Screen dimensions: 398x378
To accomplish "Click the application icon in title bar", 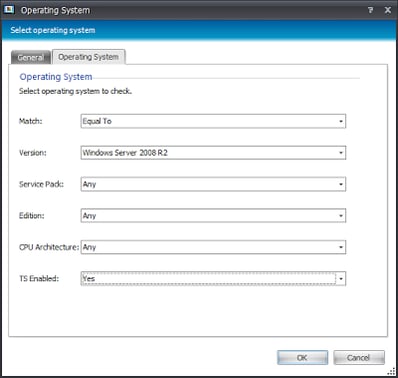I will (9, 9).
